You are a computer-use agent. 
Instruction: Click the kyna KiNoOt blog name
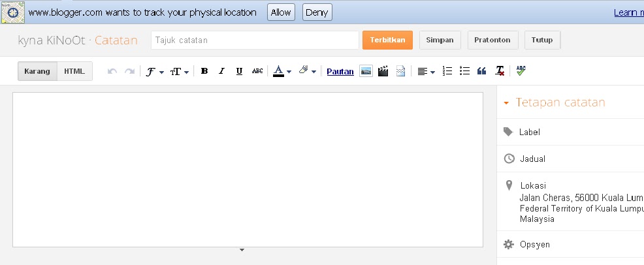click(52, 40)
